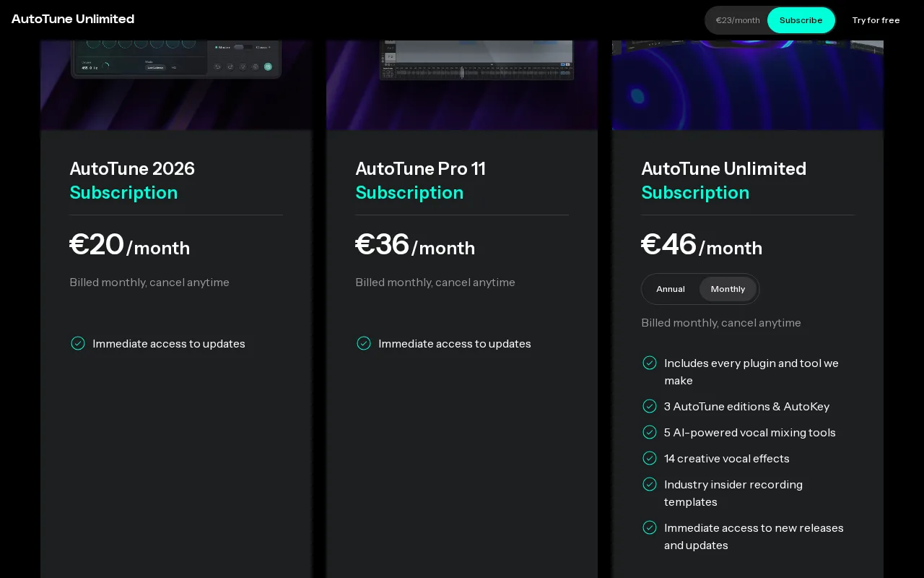Click the AutoTune Pro 11 card title
This screenshot has height=578, width=924.
pyautogui.click(x=420, y=168)
